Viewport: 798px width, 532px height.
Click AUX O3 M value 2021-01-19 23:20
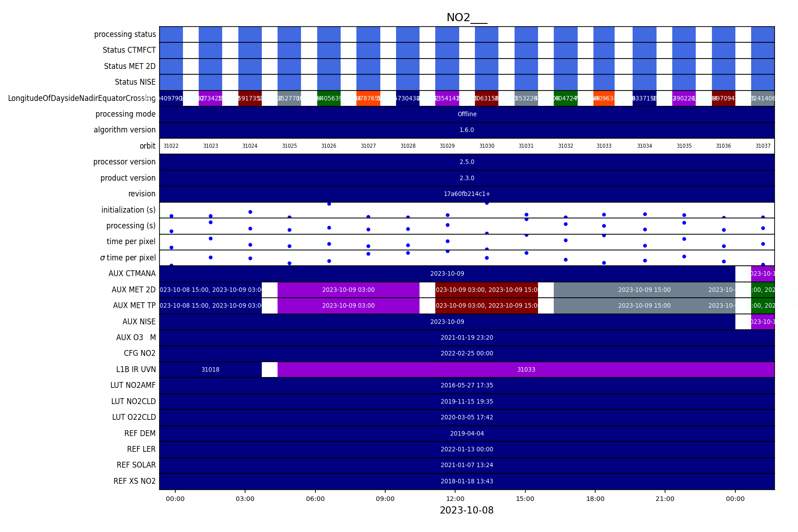click(467, 337)
